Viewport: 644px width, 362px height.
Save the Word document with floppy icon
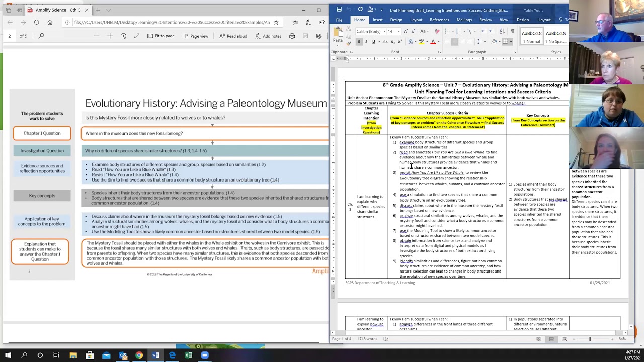[x=339, y=10]
